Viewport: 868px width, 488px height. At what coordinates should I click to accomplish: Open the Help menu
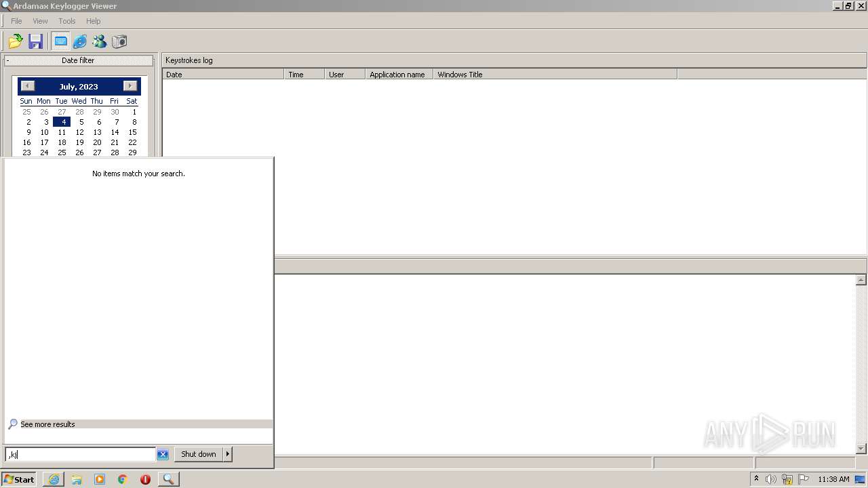tap(94, 21)
